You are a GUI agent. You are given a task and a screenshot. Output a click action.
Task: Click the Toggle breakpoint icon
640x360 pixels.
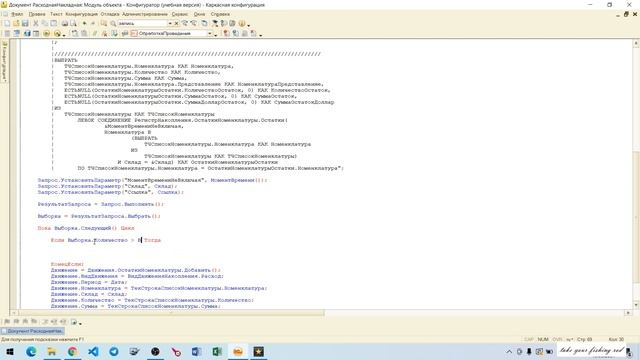226,33
